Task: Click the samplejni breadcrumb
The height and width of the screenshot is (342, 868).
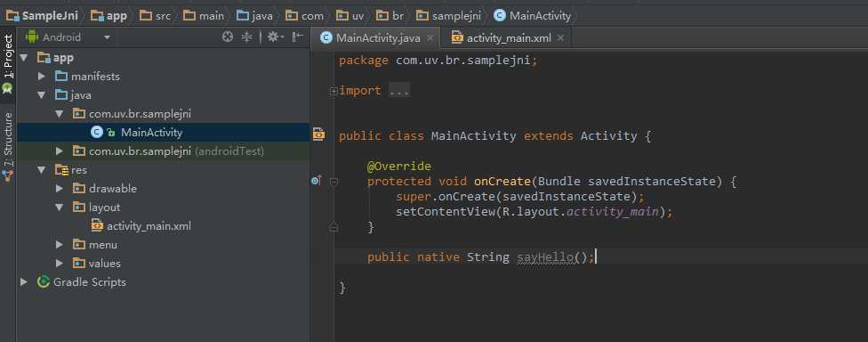Action: click(x=448, y=15)
